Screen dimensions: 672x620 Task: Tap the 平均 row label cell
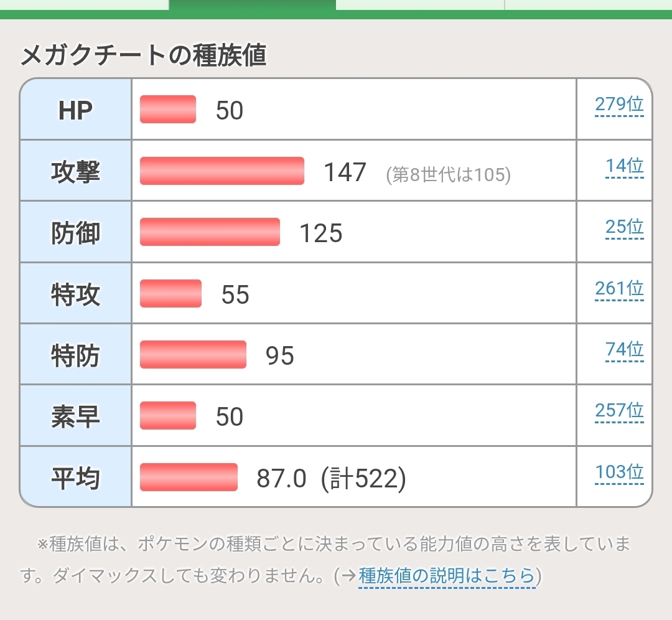[x=76, y=477]
